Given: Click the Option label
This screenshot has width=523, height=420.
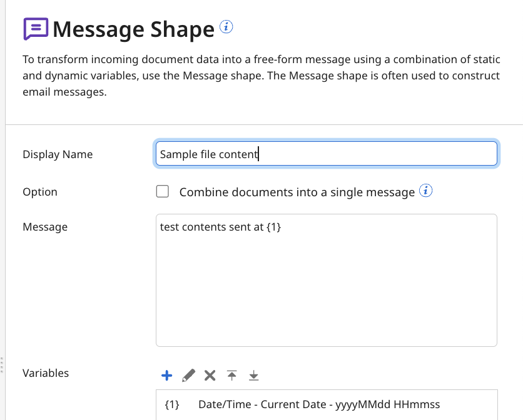Looking at the screenshot, I should [x=39, y=192].
